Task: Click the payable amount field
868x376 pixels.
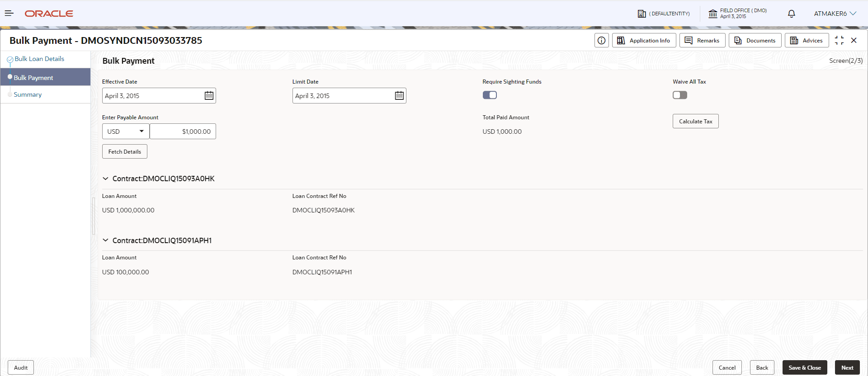Action: coord(183,131)
